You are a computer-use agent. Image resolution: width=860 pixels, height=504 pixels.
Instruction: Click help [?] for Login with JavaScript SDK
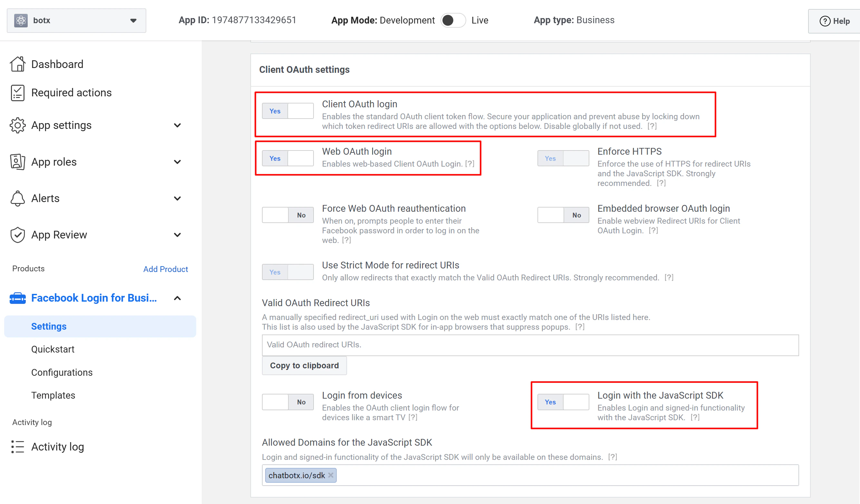pos(695,417)
